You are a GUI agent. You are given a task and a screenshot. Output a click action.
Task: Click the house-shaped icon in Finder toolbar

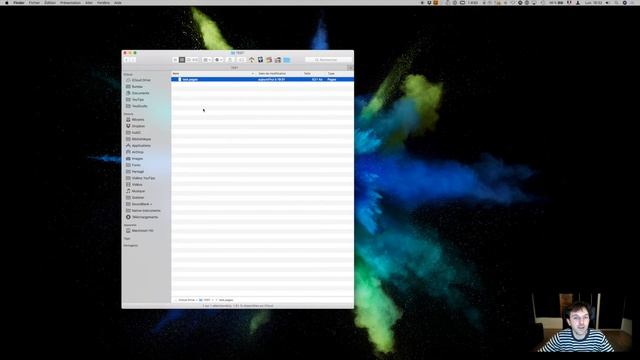coord(252,60)
